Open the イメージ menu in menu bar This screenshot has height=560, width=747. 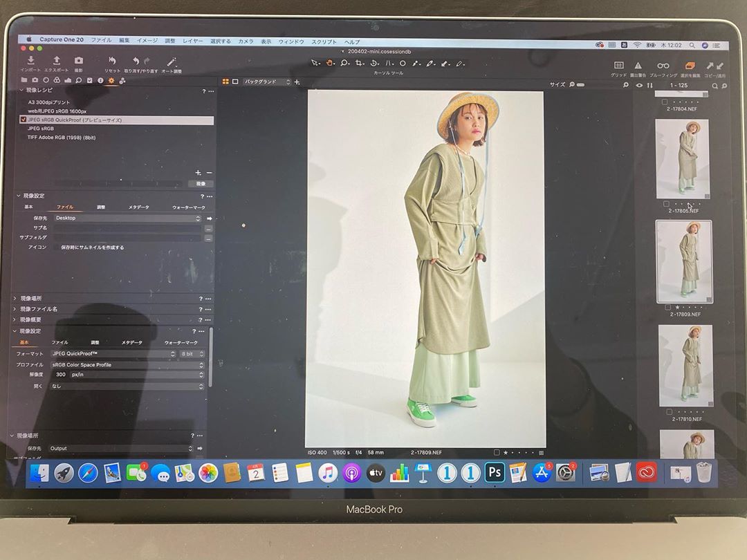(x=147, y=41)
